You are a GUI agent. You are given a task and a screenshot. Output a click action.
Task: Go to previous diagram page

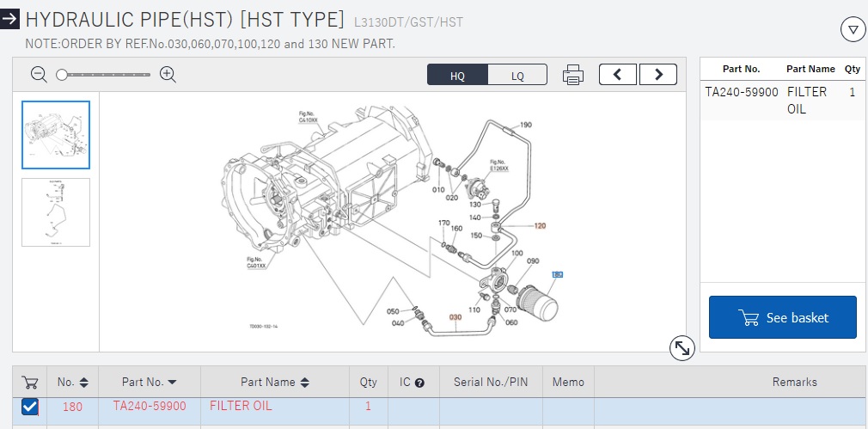[617, 75]
